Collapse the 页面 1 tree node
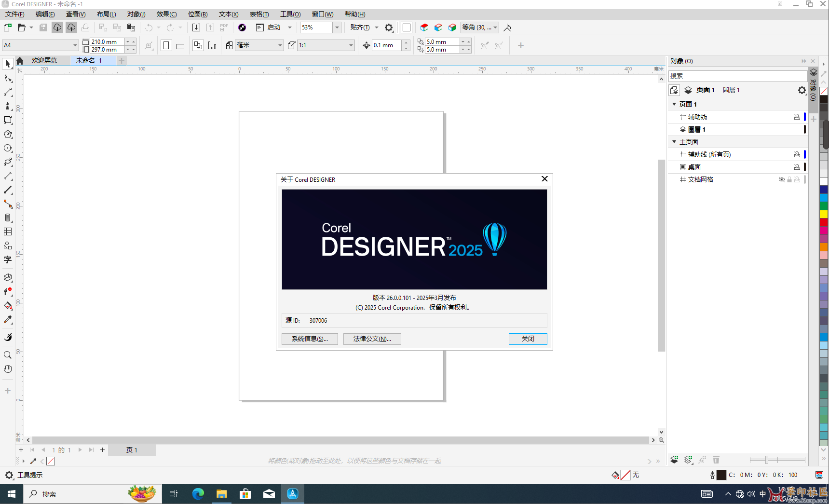 click(x=674, y=104)
